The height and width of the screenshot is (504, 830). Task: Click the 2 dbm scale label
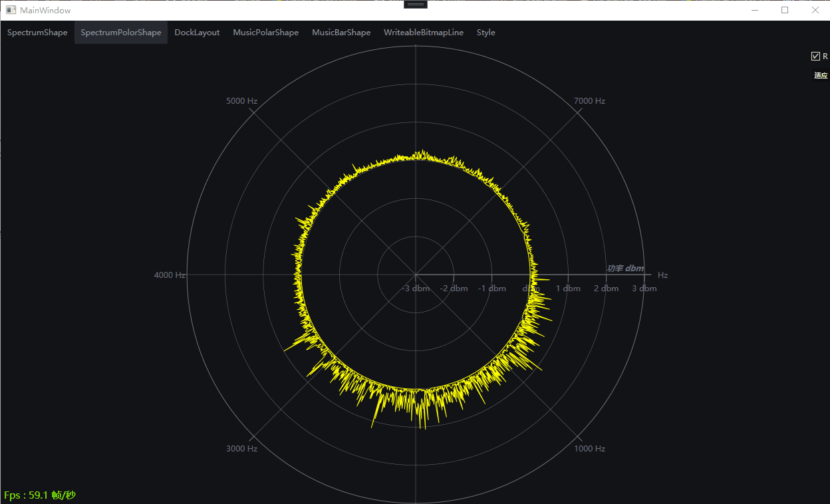[607, 289]
